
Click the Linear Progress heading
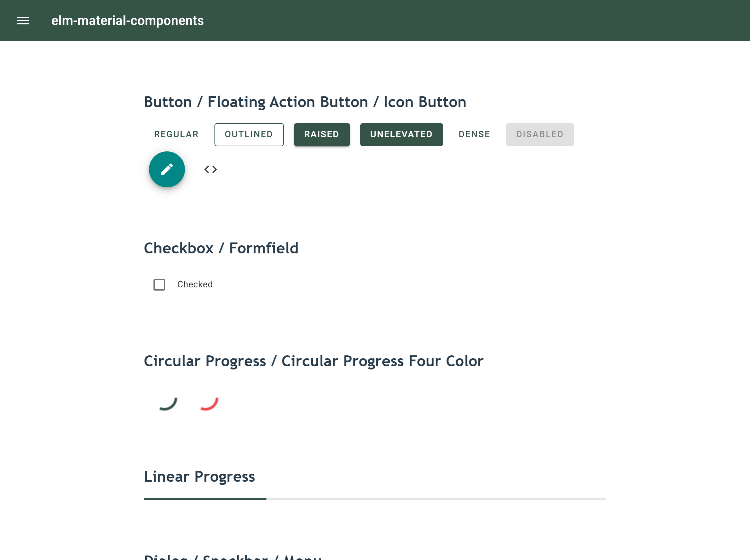coord(199,477)
